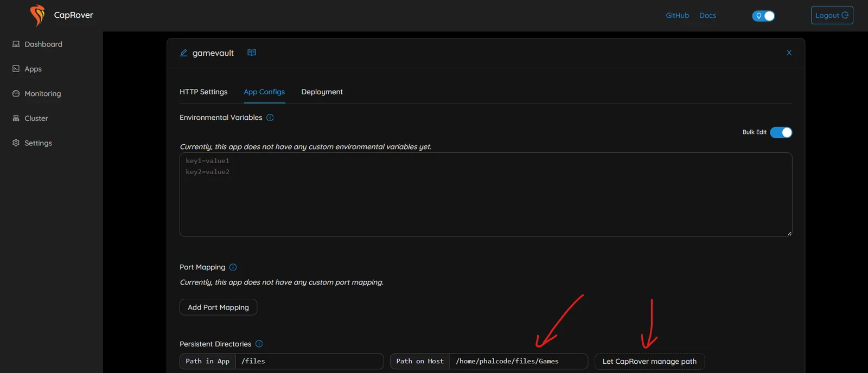Go to Dashboard in the sidebar
Image resolution: width=868 pixels, height=373 pixels.
tap(37, 44)
